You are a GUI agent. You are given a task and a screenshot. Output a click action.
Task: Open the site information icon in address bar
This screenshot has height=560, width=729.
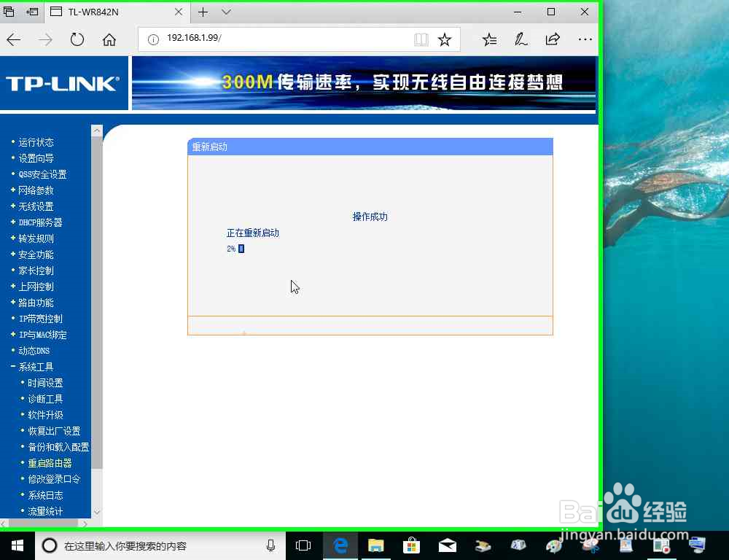(153, 40)
